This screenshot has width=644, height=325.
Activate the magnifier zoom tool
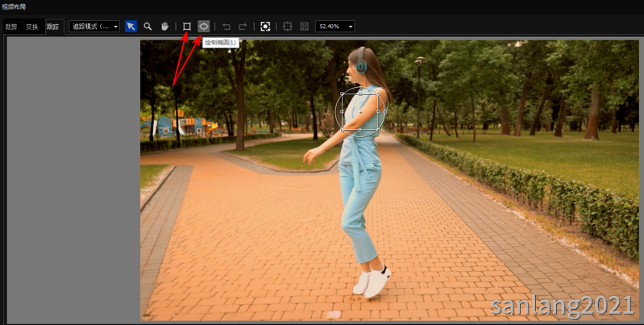click(x=147, y=27)
